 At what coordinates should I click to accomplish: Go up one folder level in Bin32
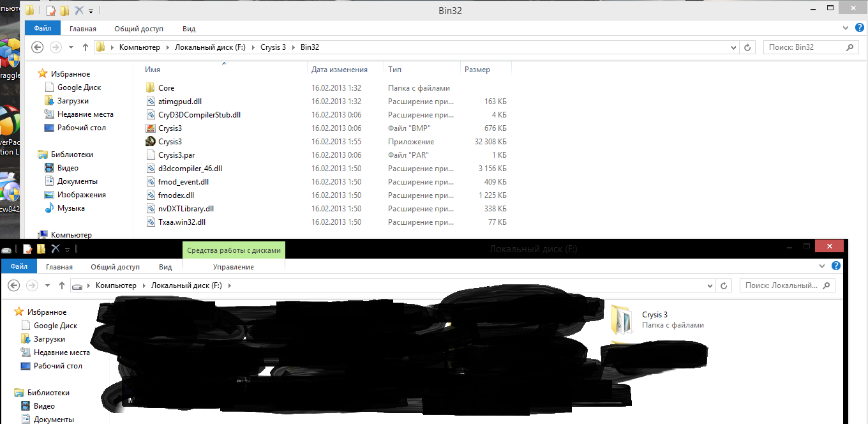pyautogui.click(x=86, y=47)
